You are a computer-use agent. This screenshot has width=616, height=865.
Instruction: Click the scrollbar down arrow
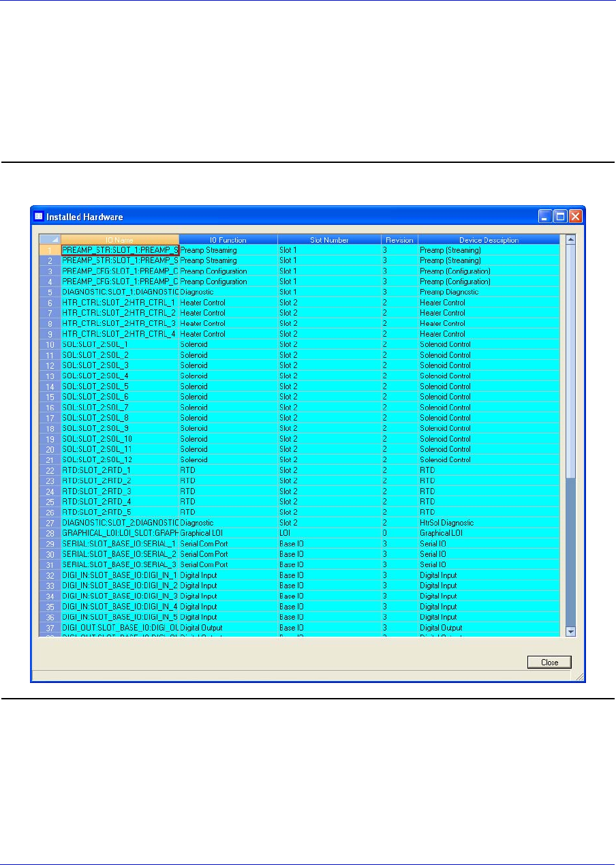(x=571, y=631)
